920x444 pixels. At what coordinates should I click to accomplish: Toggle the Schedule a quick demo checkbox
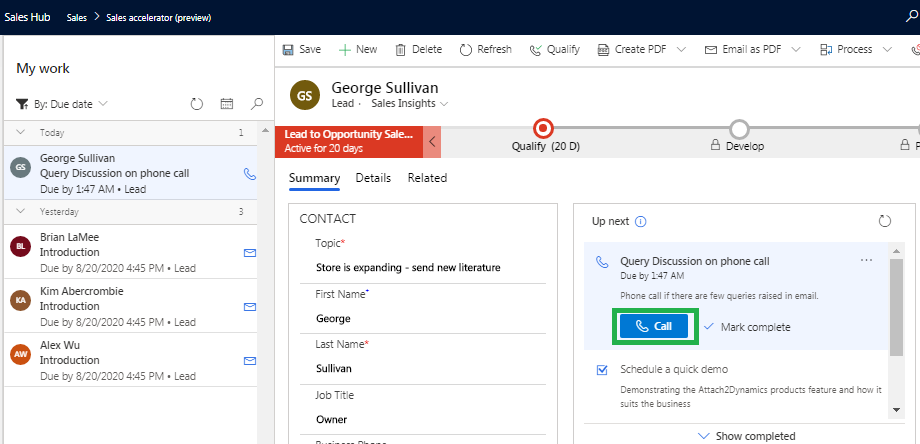click(601, 370)
